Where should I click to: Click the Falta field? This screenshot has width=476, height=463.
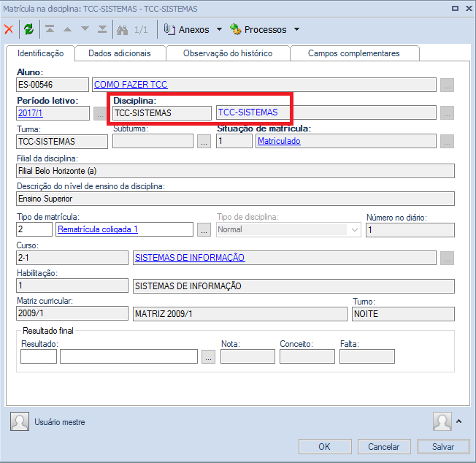tap(367, 356)
